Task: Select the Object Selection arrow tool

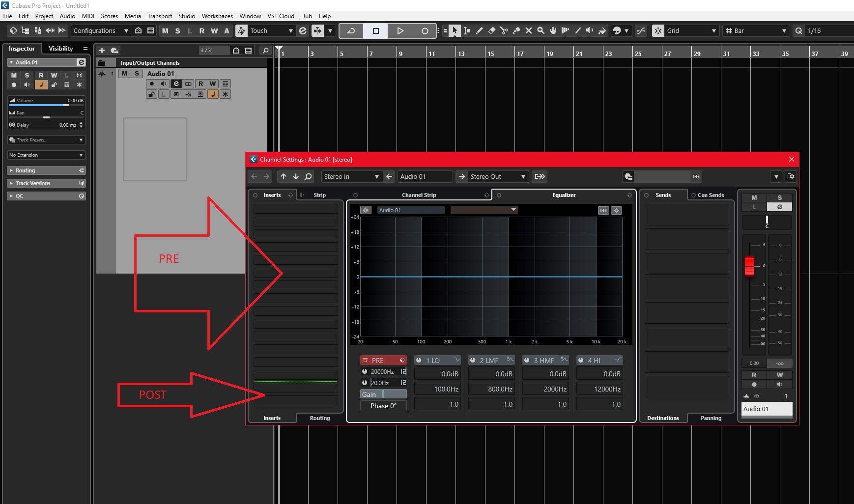Action: (x=455, y=30)
